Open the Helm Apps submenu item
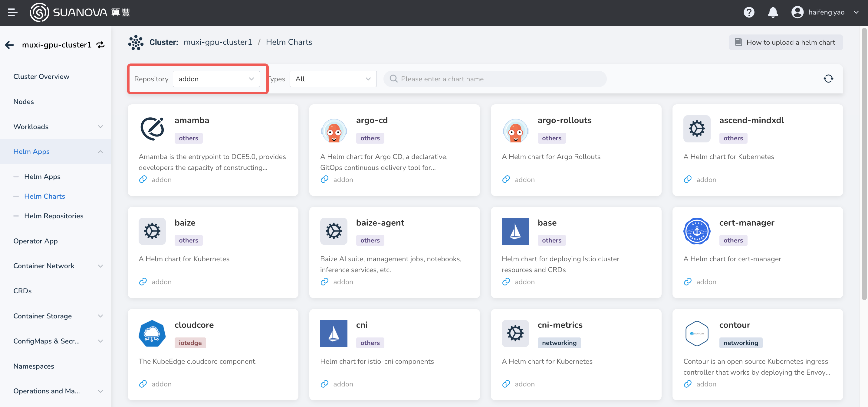 click(x=42, y=176)
